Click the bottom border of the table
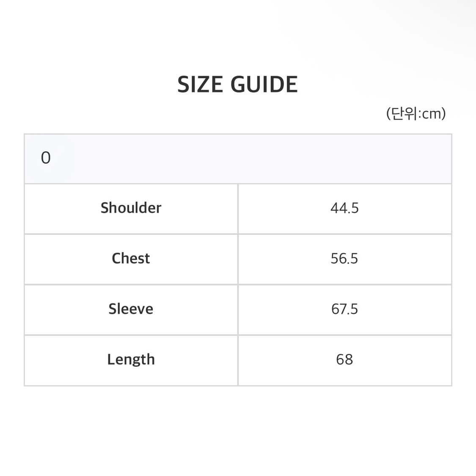Viewport: 476px width, 476px height. 169,385
